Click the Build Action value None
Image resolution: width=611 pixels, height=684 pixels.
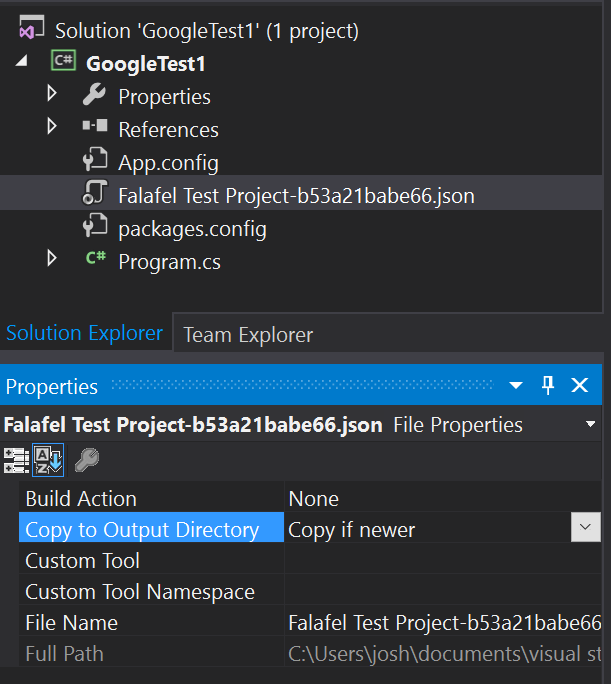click(314, 499)
